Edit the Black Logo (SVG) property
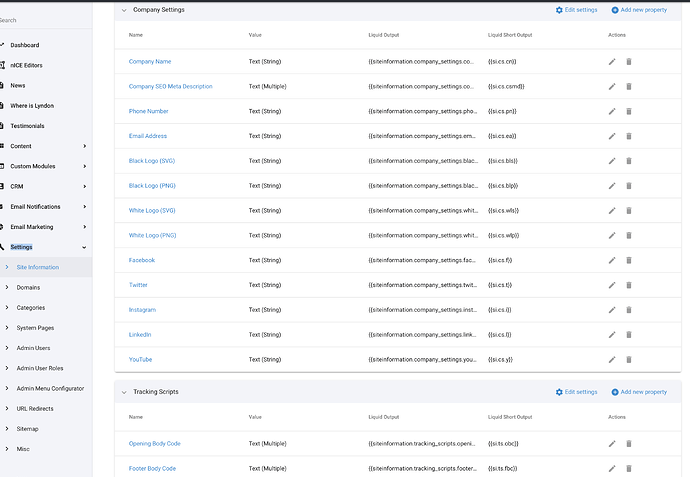The height and width of the screenshot is (477, 690). coord(612,161)
